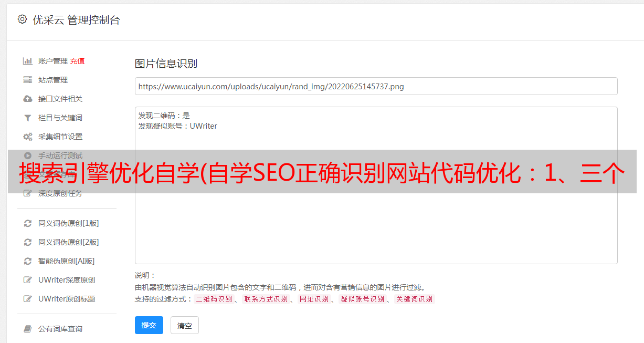Open 栏目与关键词 menu item
The width and height of the screenshot is (644, 343).
60,118
